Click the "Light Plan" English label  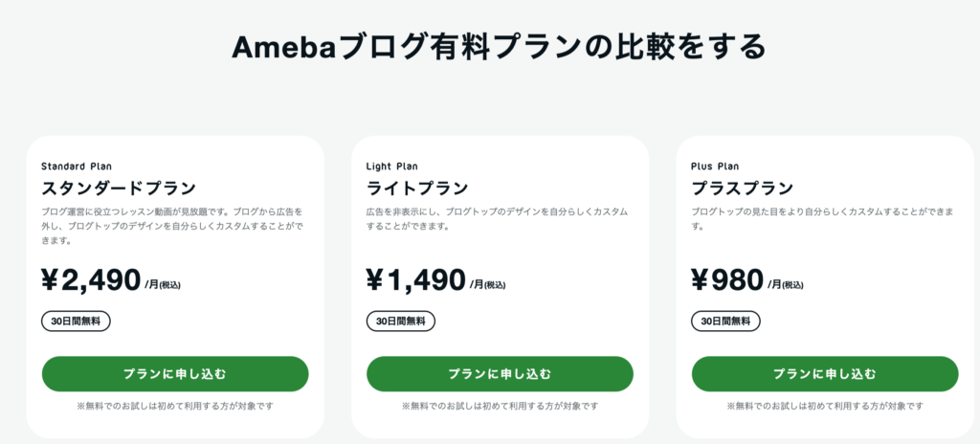click(391, 166)
